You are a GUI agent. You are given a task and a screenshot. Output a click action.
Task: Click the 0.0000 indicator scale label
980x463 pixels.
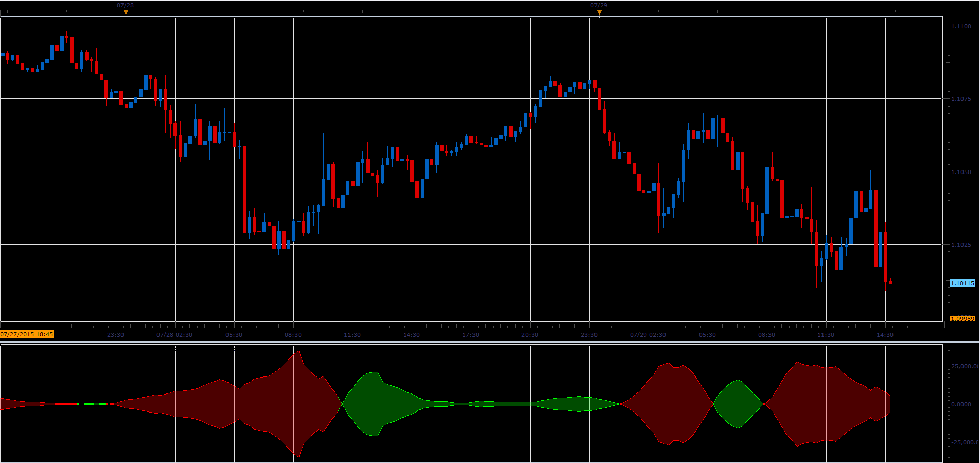tap(961, 404)
